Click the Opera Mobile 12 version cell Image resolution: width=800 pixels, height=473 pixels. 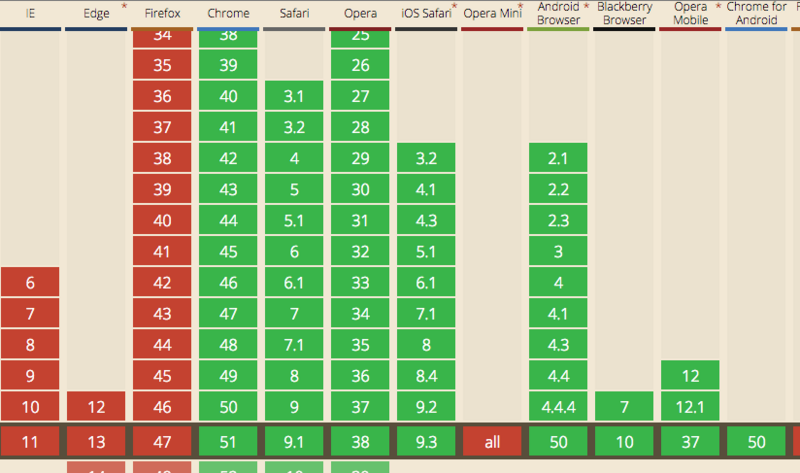pyautogui.click(x=690, y=376)
